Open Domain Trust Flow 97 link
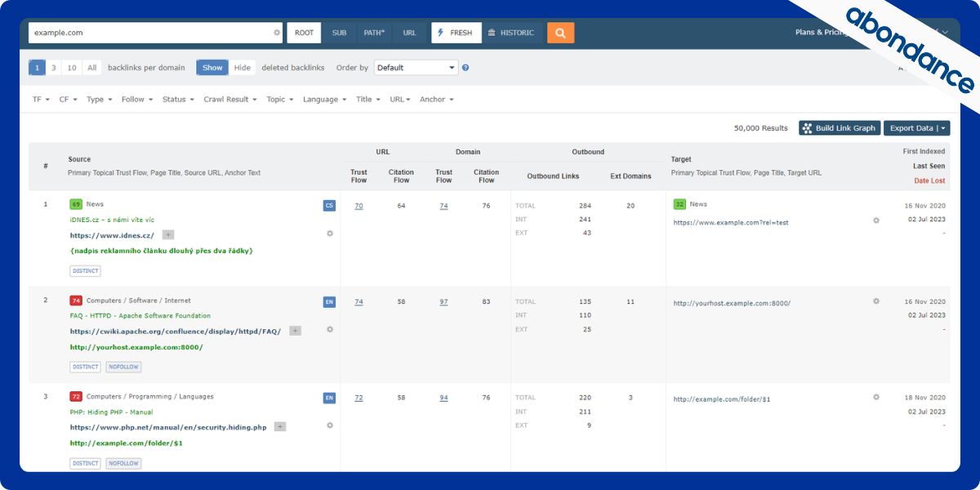 tap(443, 302)
